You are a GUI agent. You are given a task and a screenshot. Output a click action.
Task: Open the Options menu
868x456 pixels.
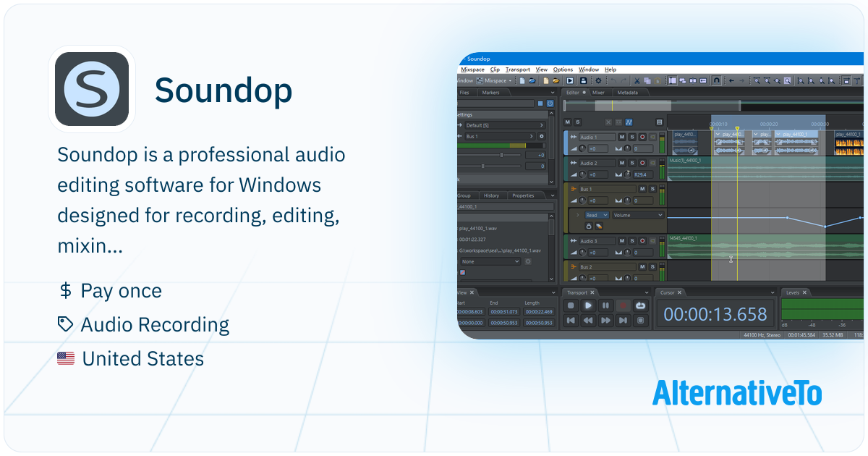point(563,69)
